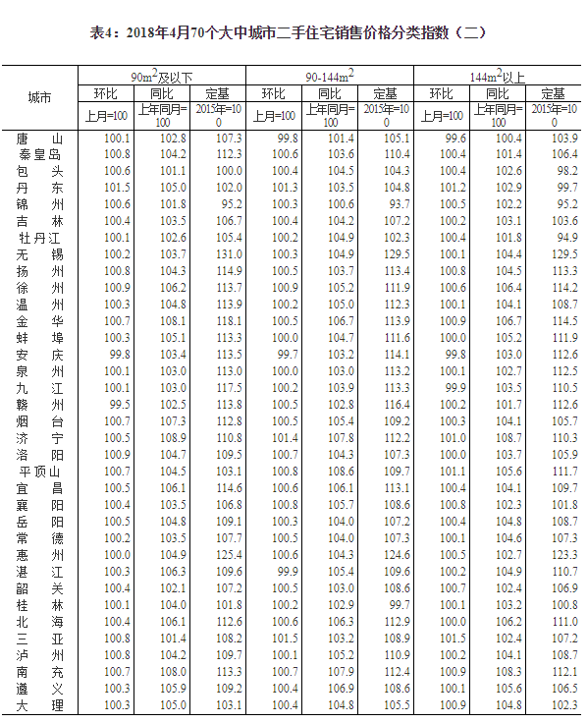Click city name 吉林
The height and width of the screenshot is (723, 588).
tap(39, 221)
